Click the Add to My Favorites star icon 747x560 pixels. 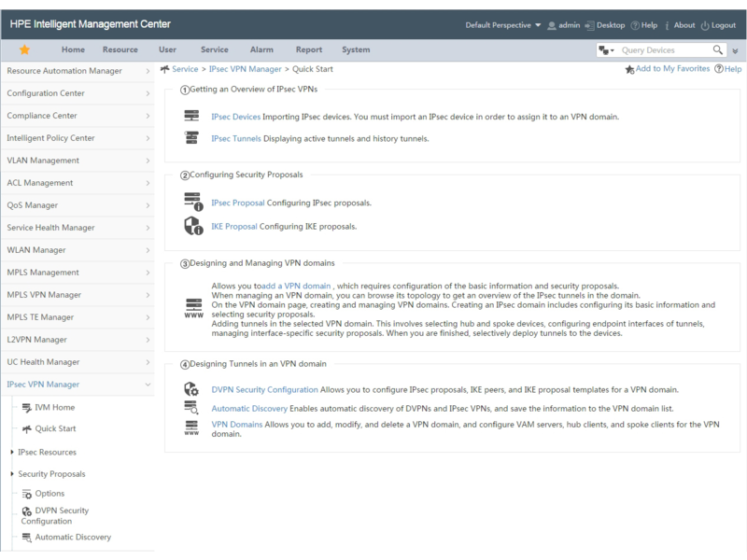pos(629,69)
